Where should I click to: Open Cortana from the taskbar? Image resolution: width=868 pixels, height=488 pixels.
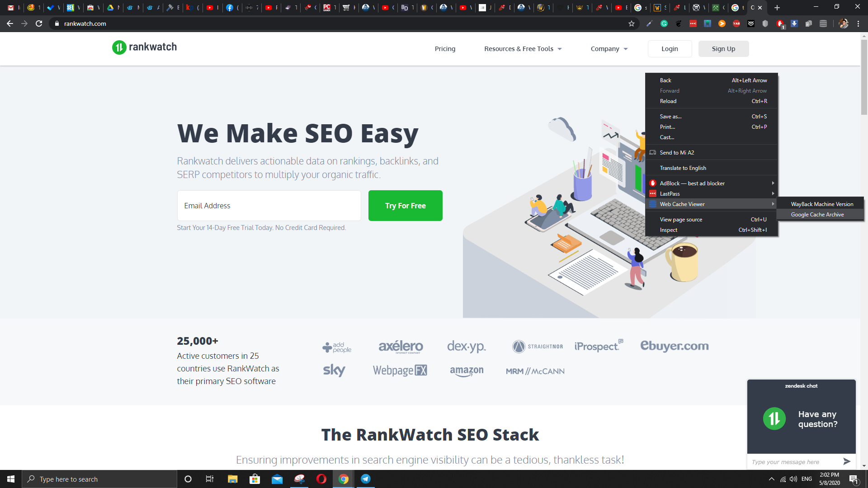(188, 479)
